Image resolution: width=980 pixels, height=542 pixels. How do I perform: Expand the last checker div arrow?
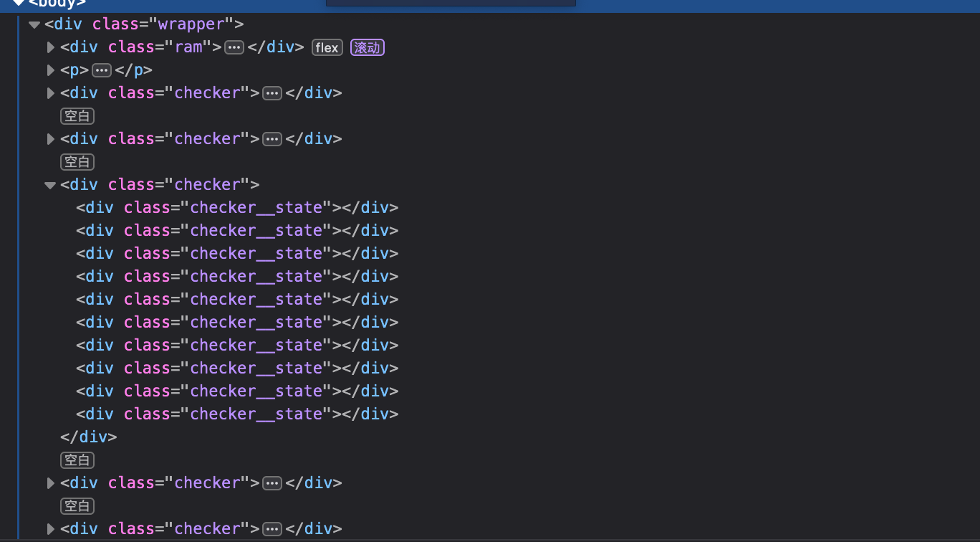coord(50,529)
